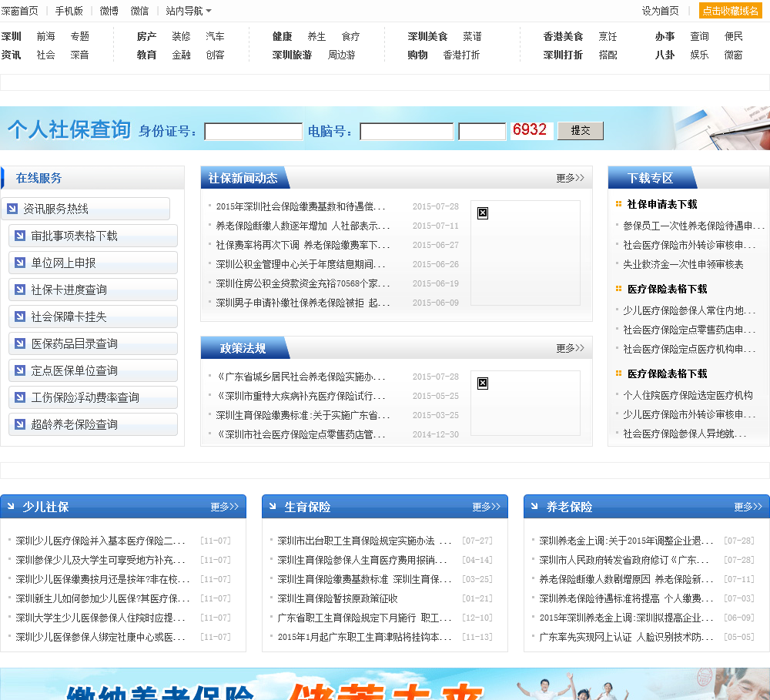This screenshot has width=770, height=700.
Task: Click the arrow icon beside 资讯服务热线
Action: click(12, 209)
